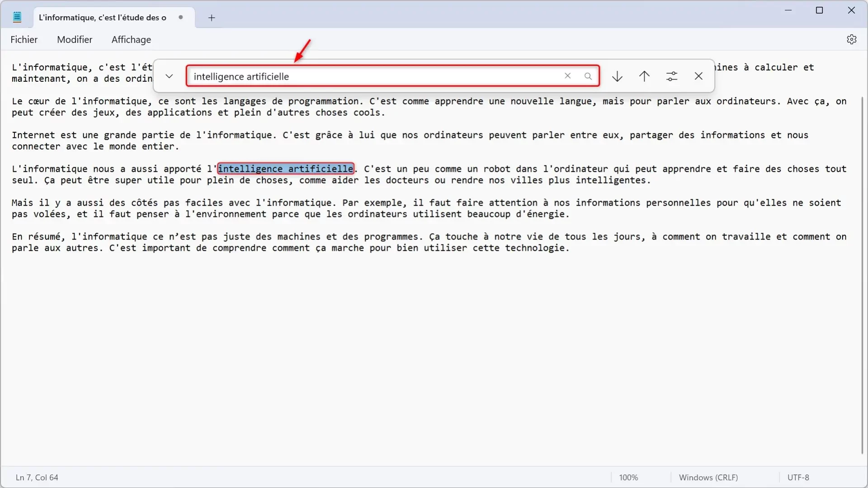Click the UTF-8 encoding status

coord(798,477)
